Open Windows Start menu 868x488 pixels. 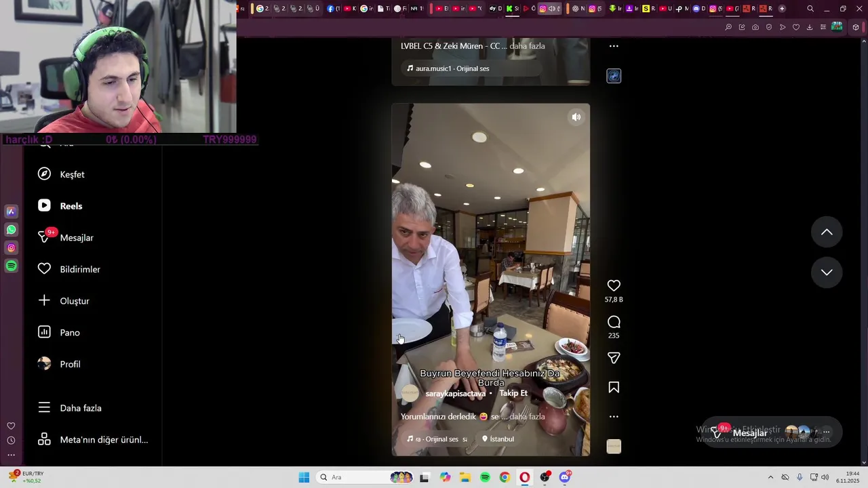pos(304,477)
